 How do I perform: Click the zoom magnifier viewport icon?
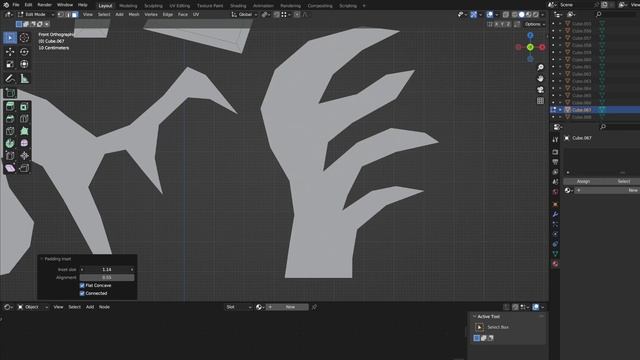click(x=540, y=67)
